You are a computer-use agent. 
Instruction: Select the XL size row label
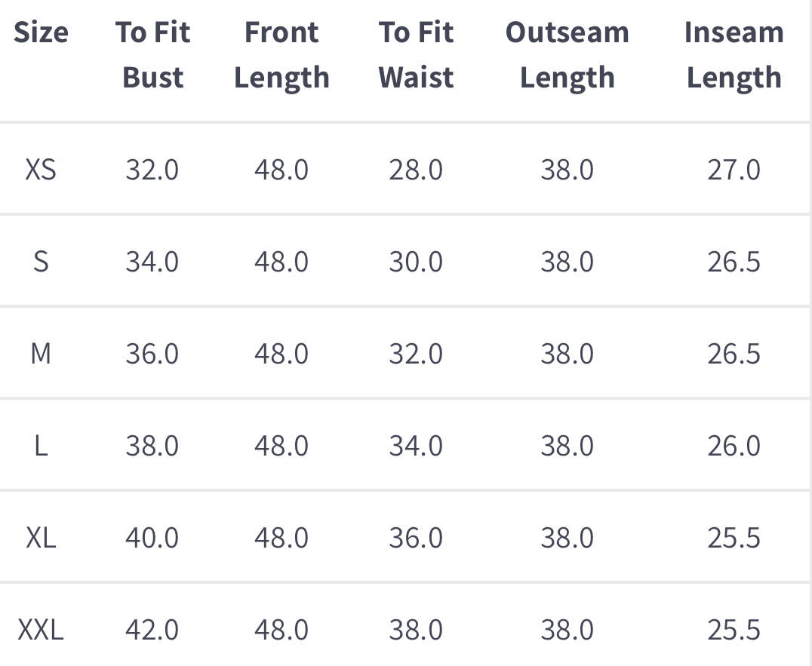coord(41,538)
